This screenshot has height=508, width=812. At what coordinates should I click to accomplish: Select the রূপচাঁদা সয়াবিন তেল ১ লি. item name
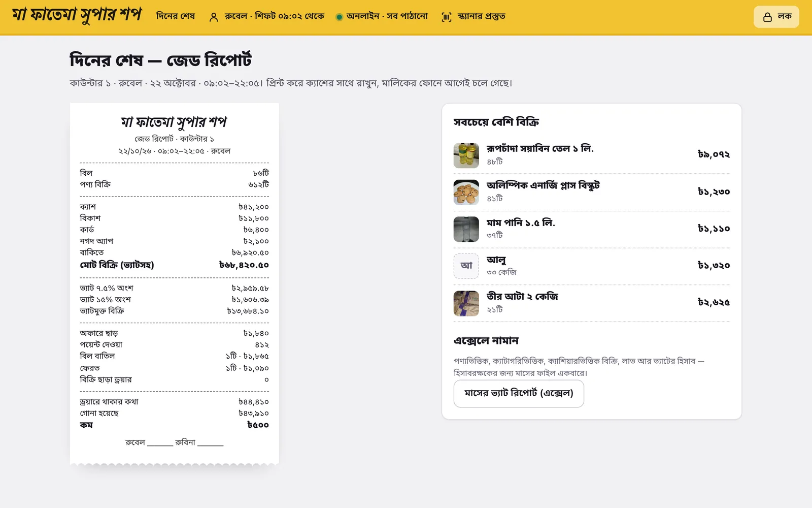[540, 148]
